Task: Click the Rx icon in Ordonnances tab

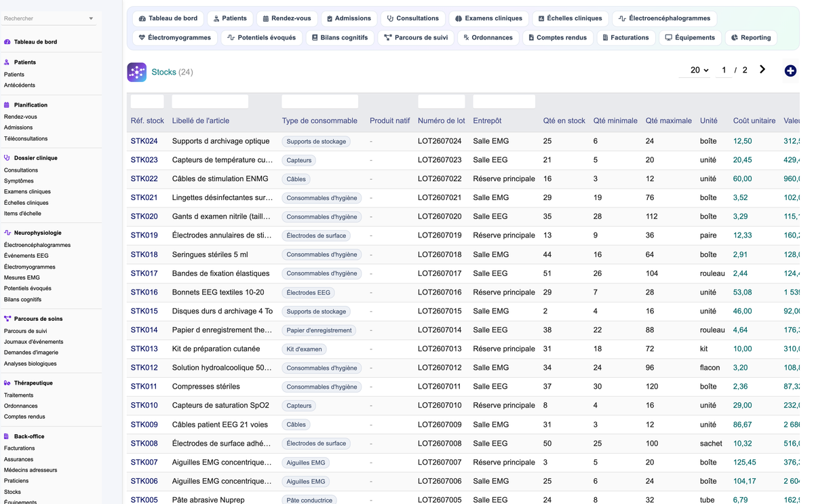Action: [466, 38]
